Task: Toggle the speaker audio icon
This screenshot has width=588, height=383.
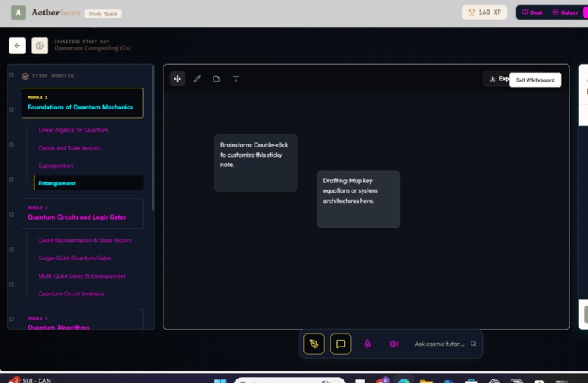Action: point(394,344)
